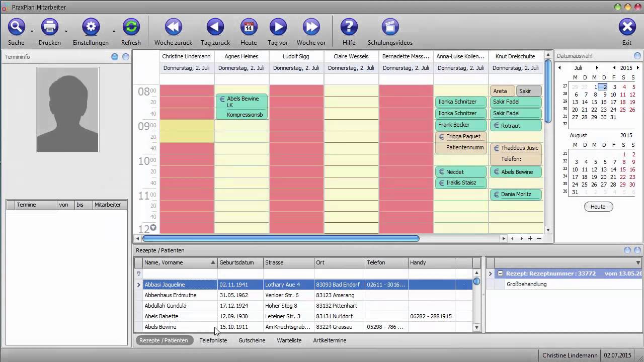Open Hilfe question mark icon
This screenshot has width=644, height=362.
349,27
